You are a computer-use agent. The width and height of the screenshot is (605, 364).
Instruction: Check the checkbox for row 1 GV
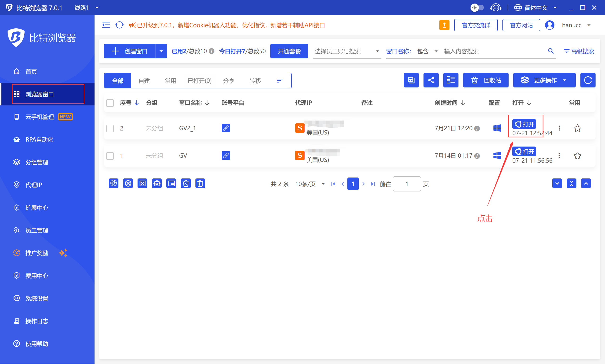(x=110, y=156)
